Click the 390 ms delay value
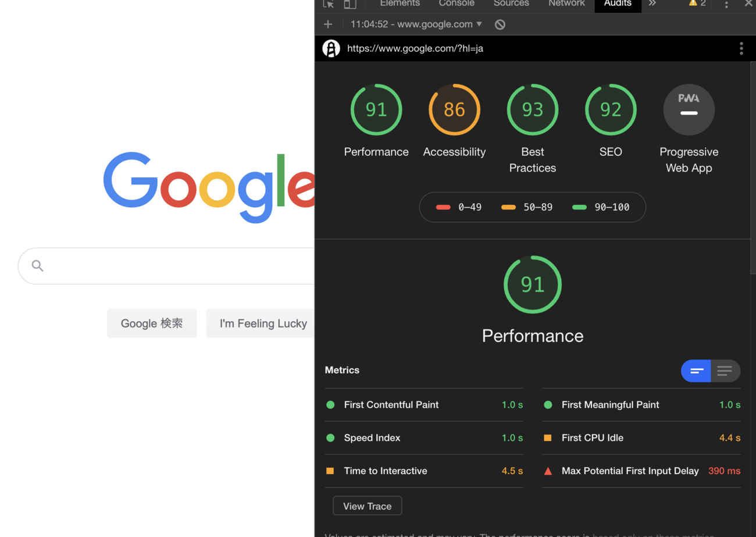The height and width of the screenshot is (537, 756). [x=724, y=471]
